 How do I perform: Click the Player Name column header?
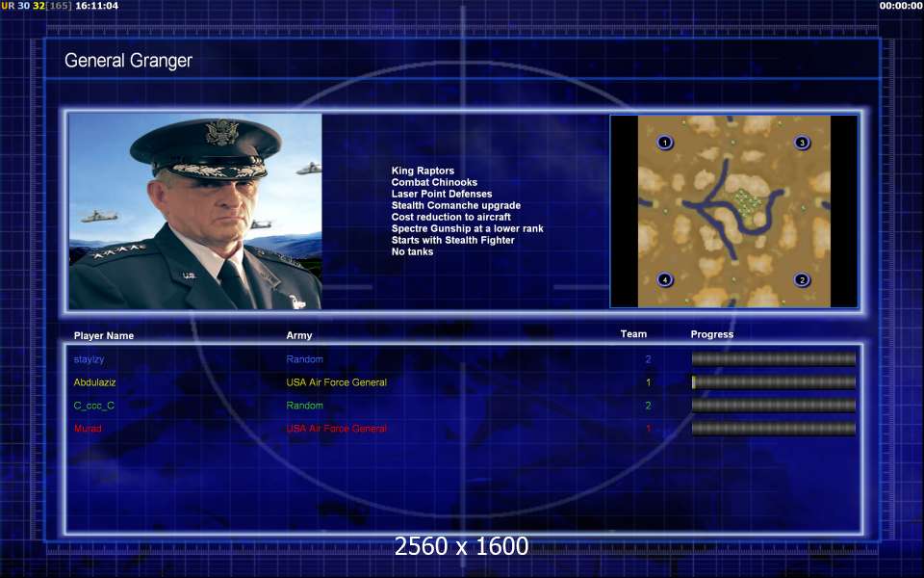click(104, 335)
